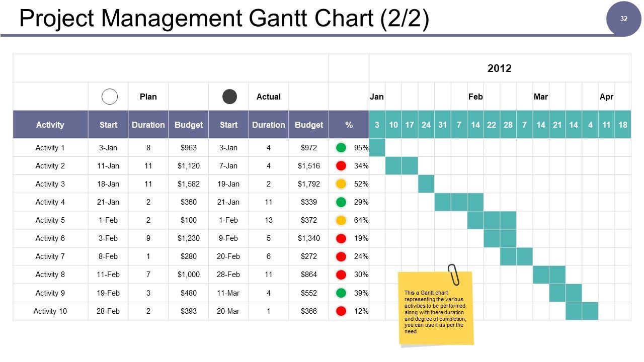The image size is (644, 362).
Task: Click the 'Apr' month label
Action: click(606, 97)
